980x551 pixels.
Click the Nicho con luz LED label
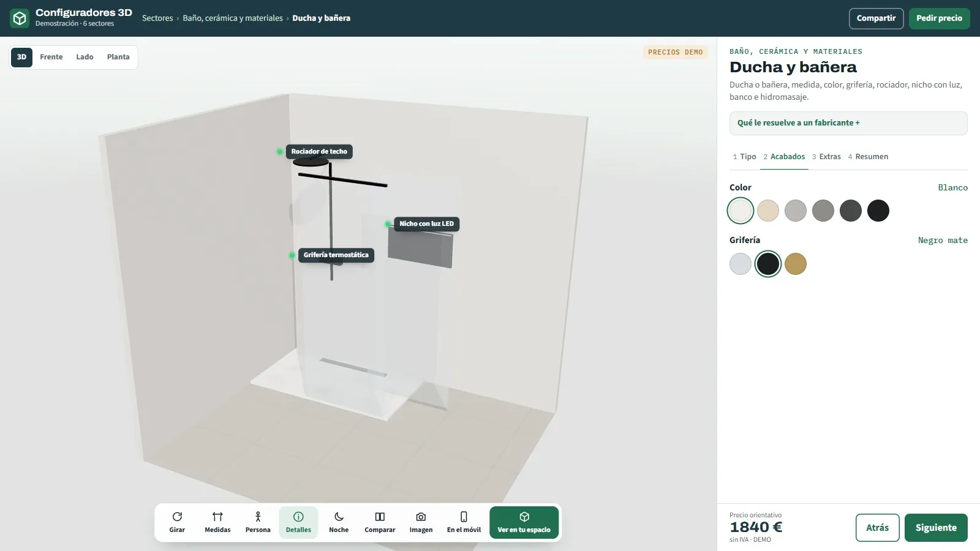tap(427, 224)
